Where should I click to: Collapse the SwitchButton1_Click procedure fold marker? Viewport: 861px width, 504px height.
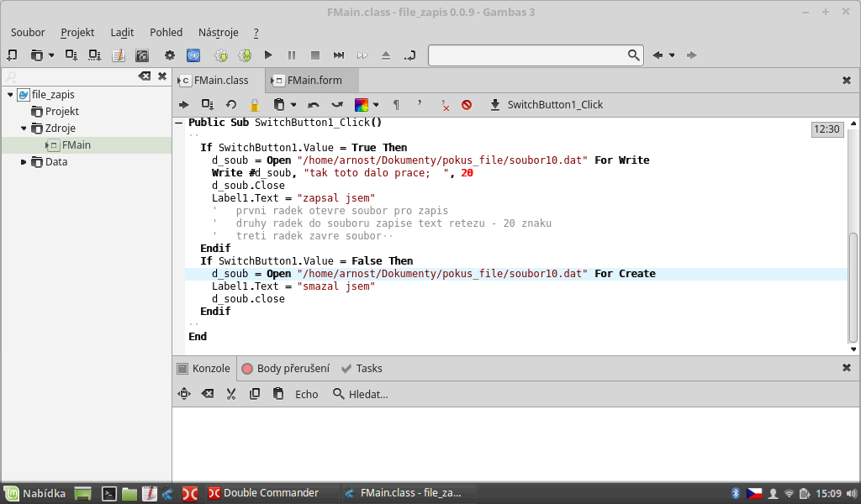179,123
